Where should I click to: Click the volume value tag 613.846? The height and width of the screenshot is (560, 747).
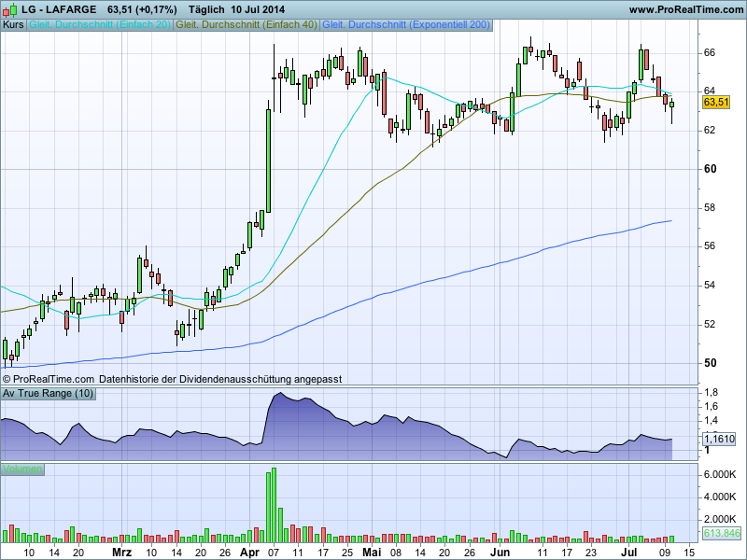tap(720, 533)
